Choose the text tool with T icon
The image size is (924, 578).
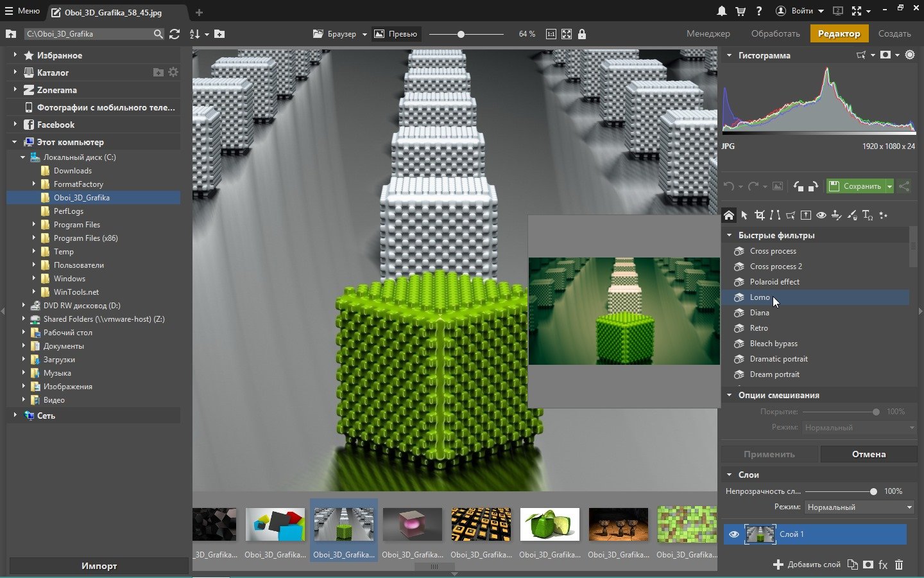[867, 215]
